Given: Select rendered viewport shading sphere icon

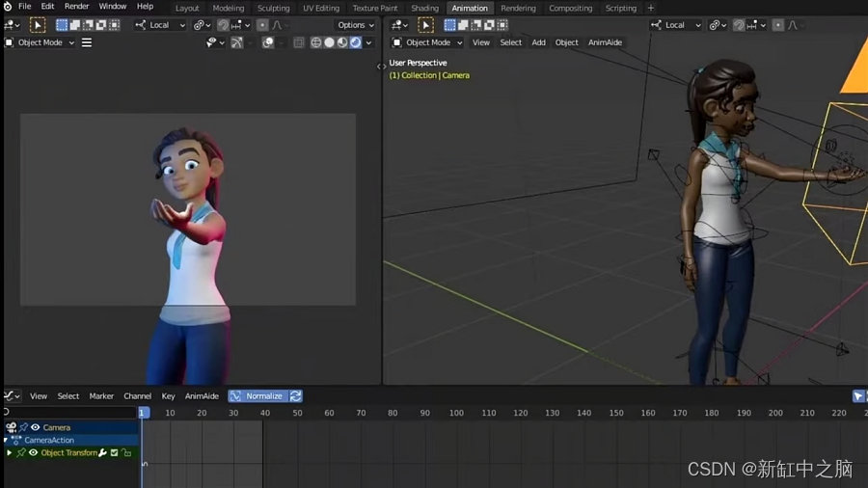Looking at the screenshot, I should 355,42.
